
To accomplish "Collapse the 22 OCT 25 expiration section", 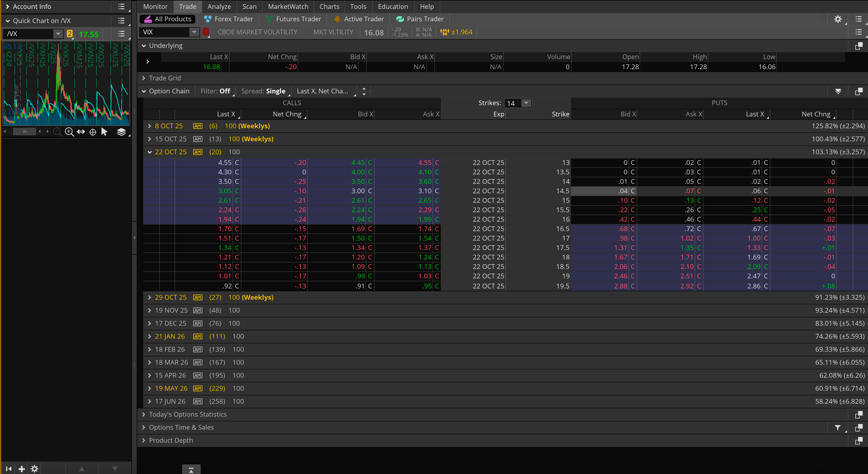I will point(150,152).
